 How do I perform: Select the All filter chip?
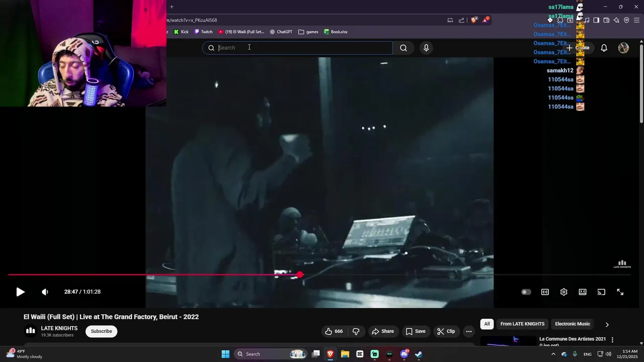487,324
